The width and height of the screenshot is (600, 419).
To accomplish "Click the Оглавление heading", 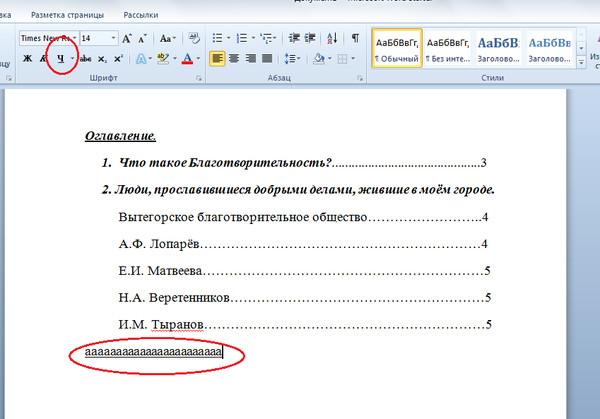I will click(x=121, y=136).
